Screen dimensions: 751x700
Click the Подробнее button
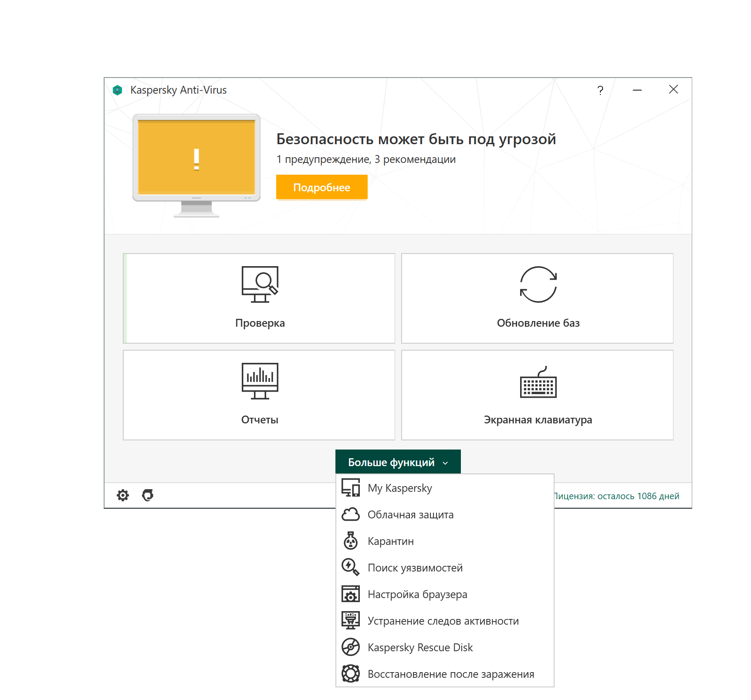coord(322,187)
